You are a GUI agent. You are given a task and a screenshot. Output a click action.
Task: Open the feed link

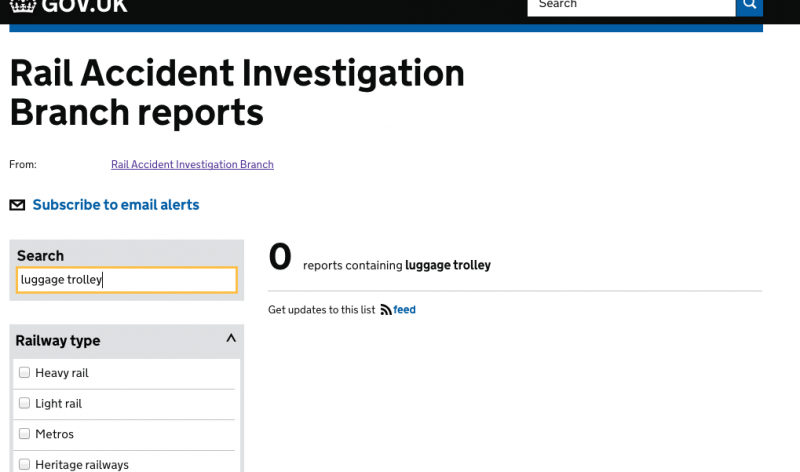(x=404, y=310)
